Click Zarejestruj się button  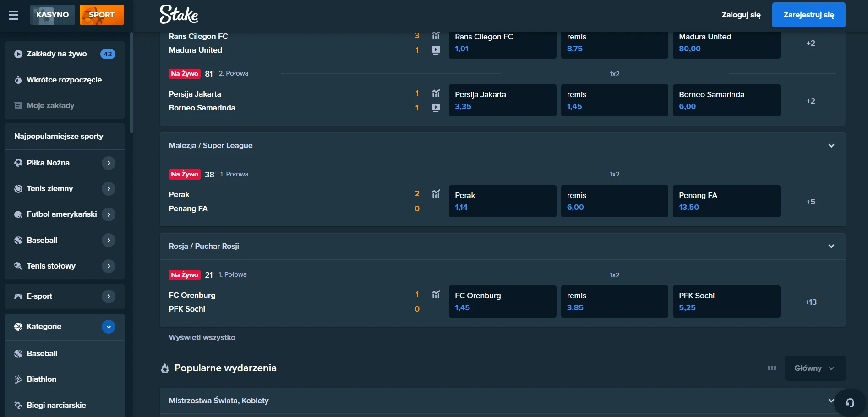click(x=808, y=15)
